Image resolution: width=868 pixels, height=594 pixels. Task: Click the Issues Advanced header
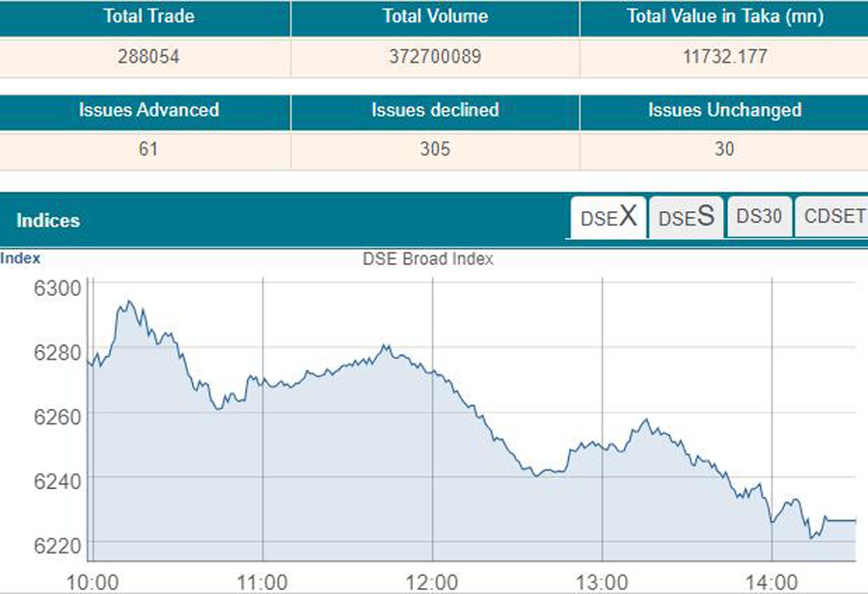[149, 110]
